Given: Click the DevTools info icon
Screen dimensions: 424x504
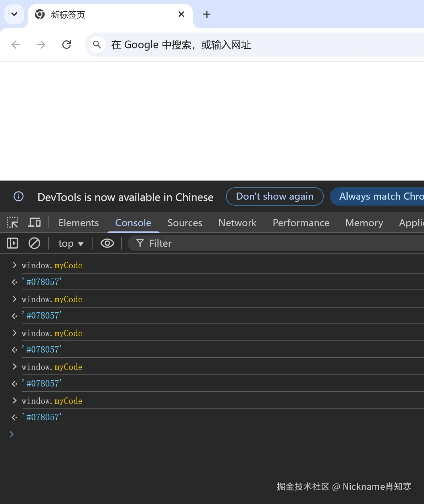Looking at the screenshot, I should point(18,196).
